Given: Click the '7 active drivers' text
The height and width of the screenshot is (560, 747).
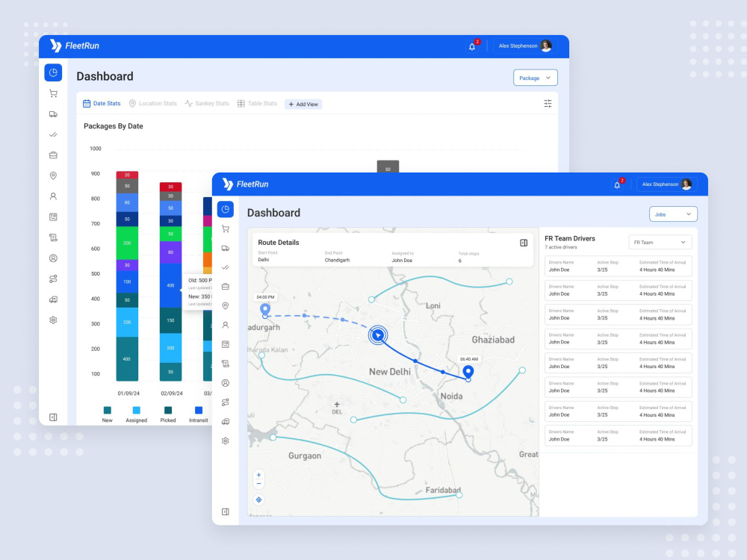Looking at the screenshot, I should [x=561, y=247].
